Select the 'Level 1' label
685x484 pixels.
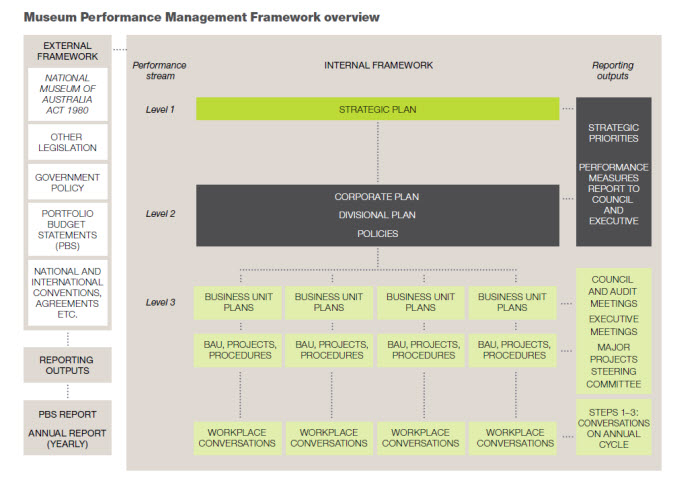tap(160, 110)
